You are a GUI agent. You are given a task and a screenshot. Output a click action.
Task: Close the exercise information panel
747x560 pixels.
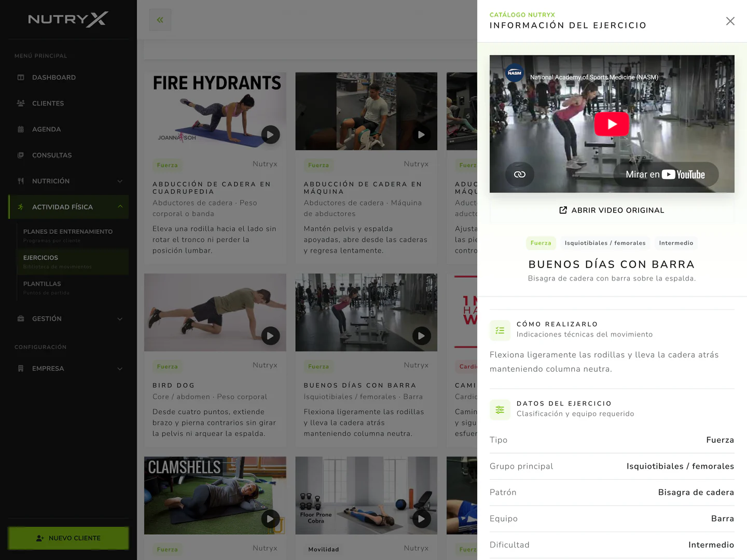pos(730,21)
